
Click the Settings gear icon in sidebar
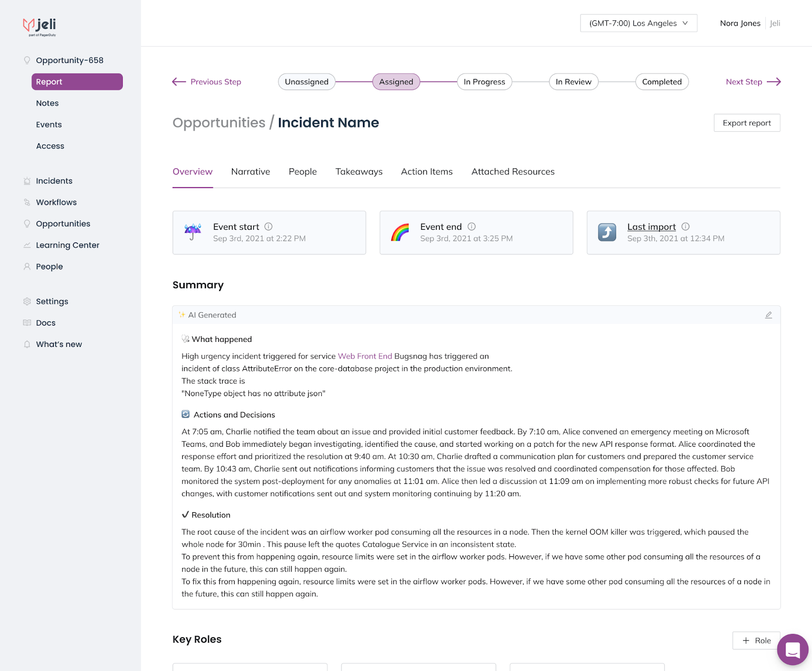(x=27, y=301)
